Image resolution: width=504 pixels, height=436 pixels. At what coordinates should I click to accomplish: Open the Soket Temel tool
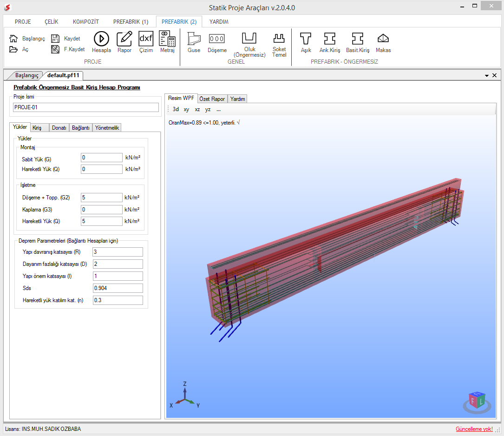click(x=279, y=45)
